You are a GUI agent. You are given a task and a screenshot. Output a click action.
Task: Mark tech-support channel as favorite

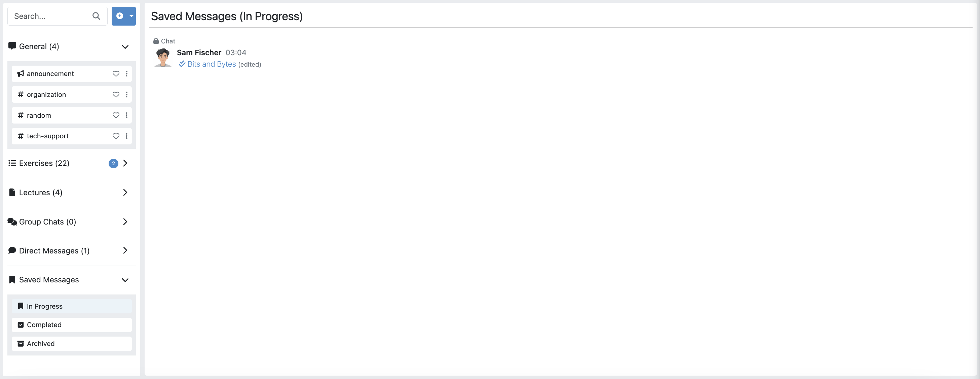pyautogui.click(x=116, y=136)
